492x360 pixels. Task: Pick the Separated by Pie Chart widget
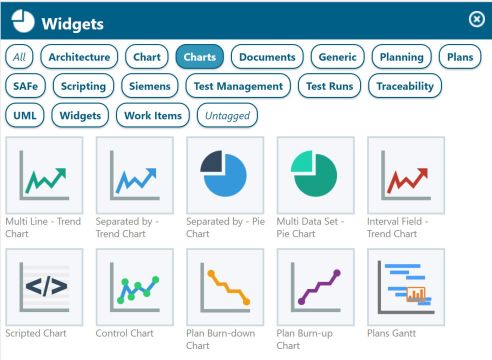pyautogui.click(x=225, y=175)
